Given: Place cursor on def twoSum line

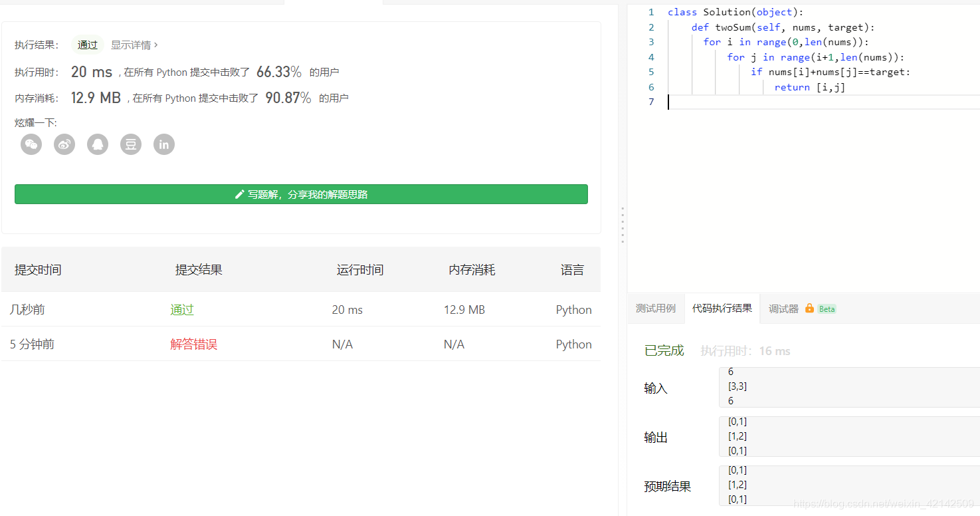Looking at the screenshot, I should click(x=783, y=27).
